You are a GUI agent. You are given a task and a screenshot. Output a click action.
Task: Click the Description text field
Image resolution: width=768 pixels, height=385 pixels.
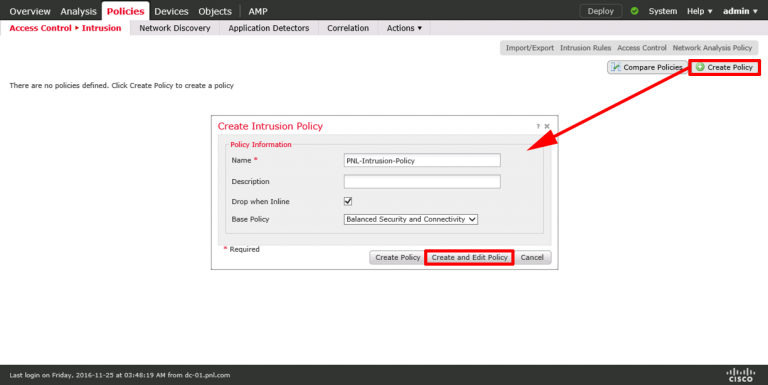click(x=422, y=181)
